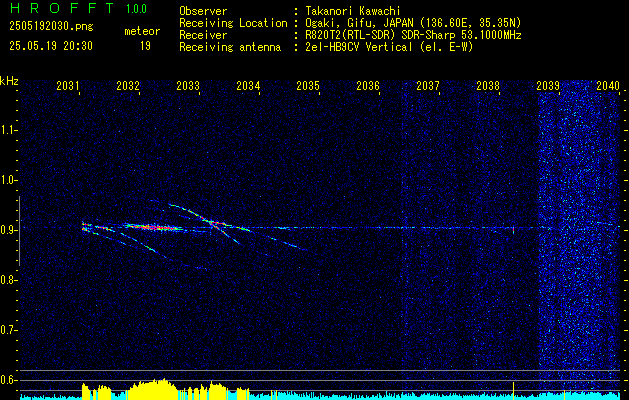Click the Receiving antenna label
The width and height of the screenshot is (629, 400).
pos(230,47)
